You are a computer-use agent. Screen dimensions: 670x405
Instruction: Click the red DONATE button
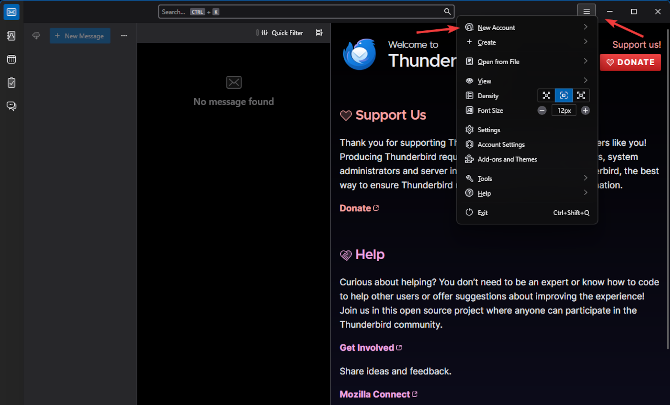(630, 62)
